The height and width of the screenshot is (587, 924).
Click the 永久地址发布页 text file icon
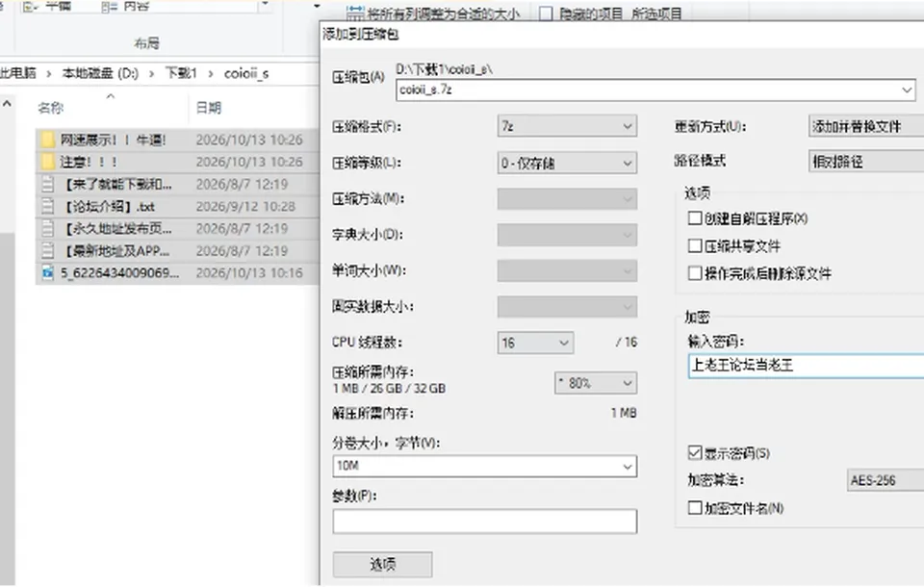pos(48,229)
